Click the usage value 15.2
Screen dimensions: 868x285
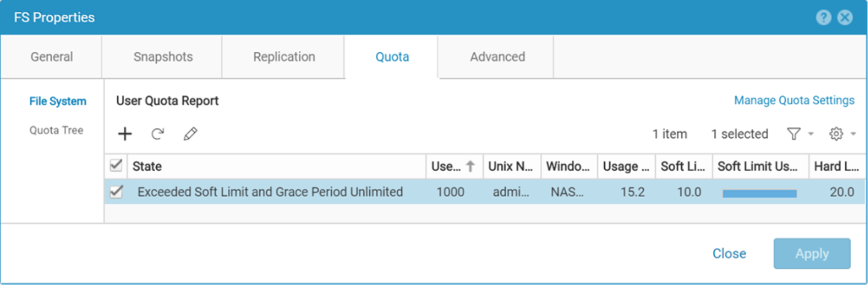point(633,192)
